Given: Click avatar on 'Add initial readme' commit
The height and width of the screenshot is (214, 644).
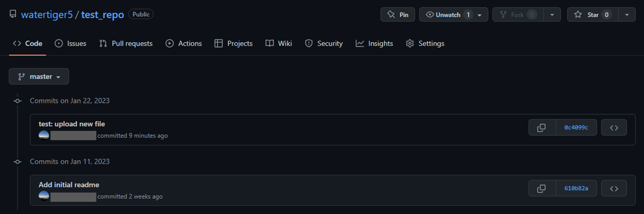Looking at the screenshot, I should click(44, 196).
